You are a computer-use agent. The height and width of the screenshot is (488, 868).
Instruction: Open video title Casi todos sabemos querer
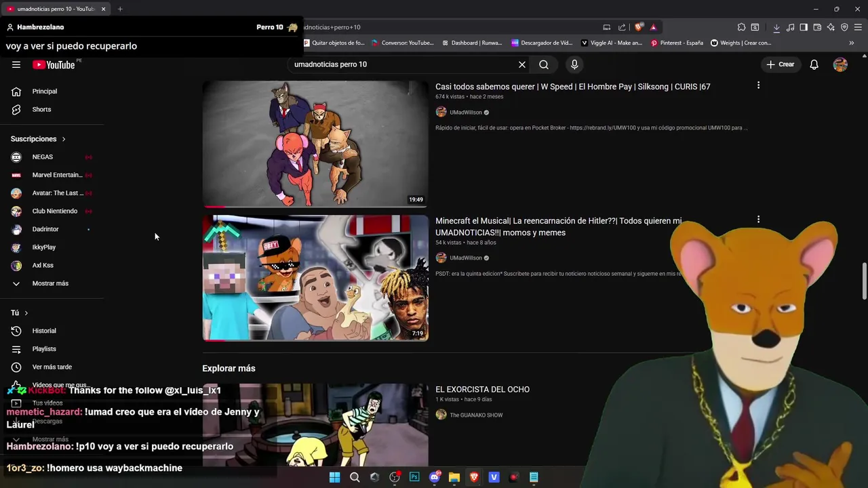pyautogui.click(x=573, y=87)
